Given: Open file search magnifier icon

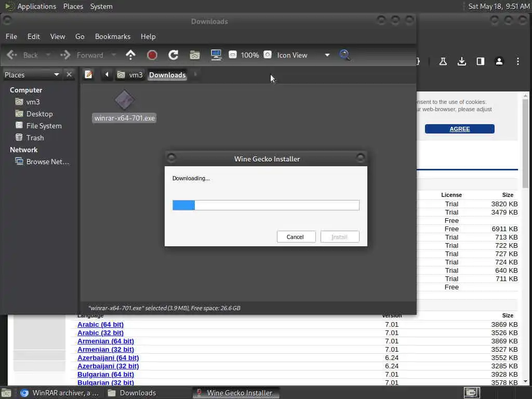Looking at the screenshot, I should (x=345, y=55).
